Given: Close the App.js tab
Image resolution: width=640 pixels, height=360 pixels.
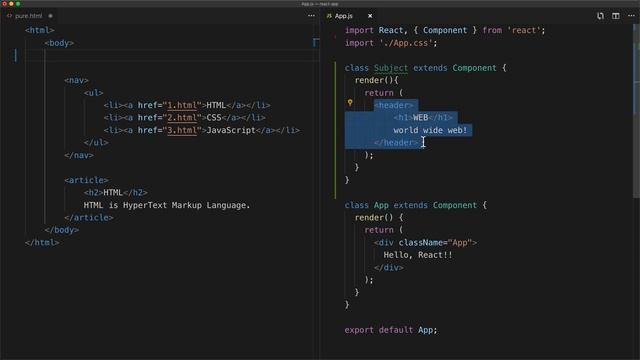Looking at the screenshot, I should tap(370, 16).
